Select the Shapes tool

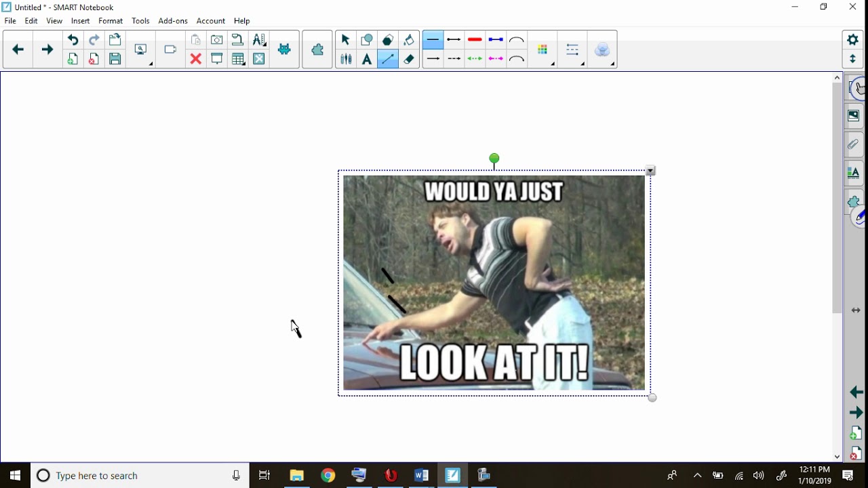tap(367, 40)
